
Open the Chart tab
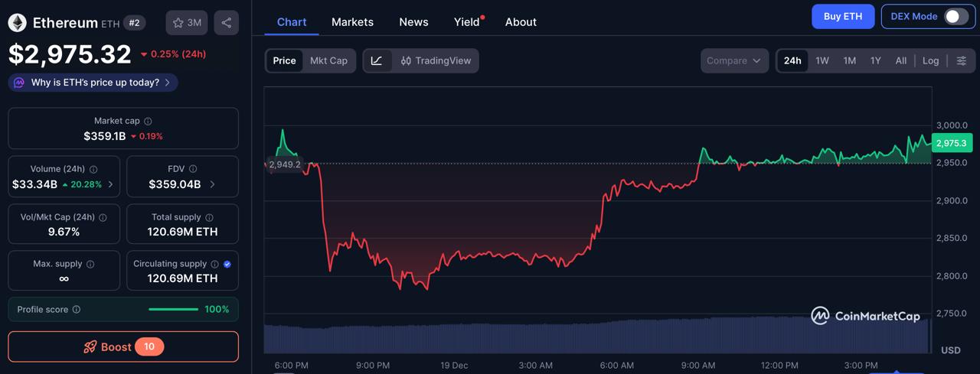click(x=292, y=22)
